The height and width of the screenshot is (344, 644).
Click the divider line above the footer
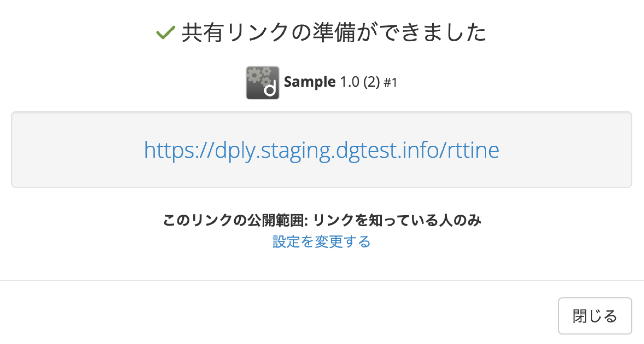[x=322, y=280]
